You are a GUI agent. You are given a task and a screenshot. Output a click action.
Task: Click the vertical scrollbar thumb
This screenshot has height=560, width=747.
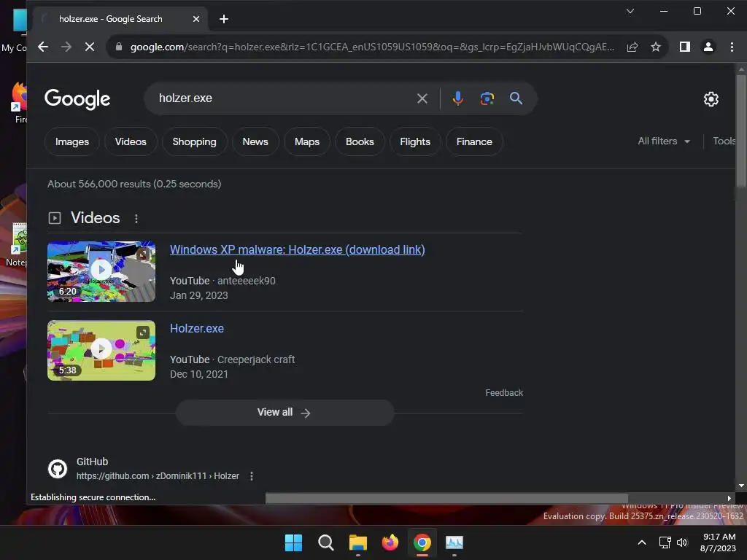click(x=741, y=131)
